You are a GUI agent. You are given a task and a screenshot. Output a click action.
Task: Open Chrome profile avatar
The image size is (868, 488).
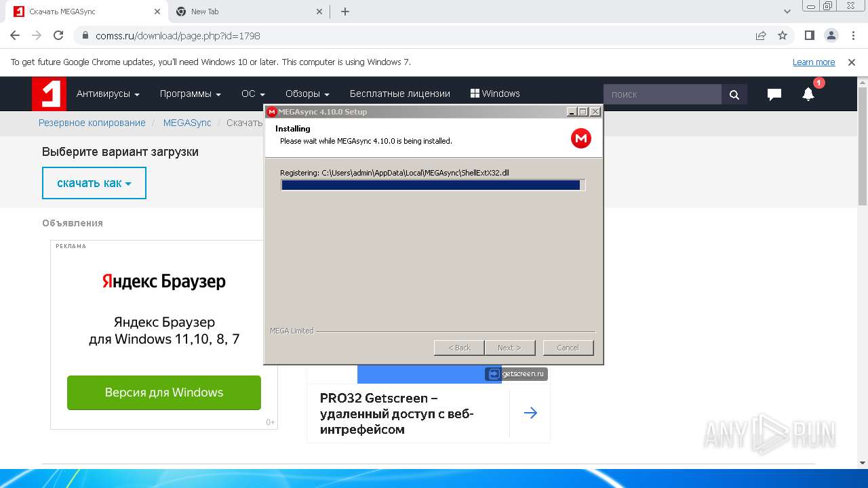(831, 35)
